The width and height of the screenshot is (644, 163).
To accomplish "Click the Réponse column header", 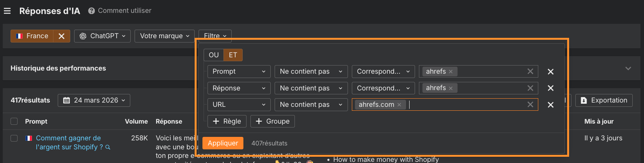I will [169, 121].
